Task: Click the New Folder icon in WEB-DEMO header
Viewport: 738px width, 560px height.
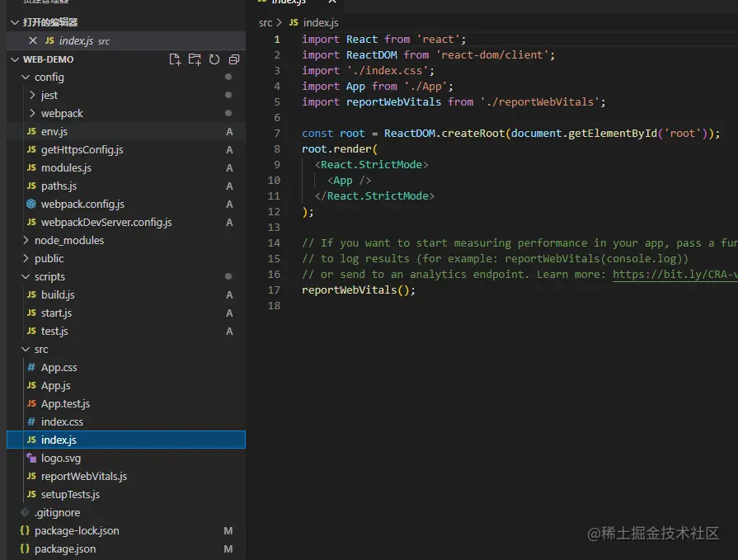Action: pos(195,59)
